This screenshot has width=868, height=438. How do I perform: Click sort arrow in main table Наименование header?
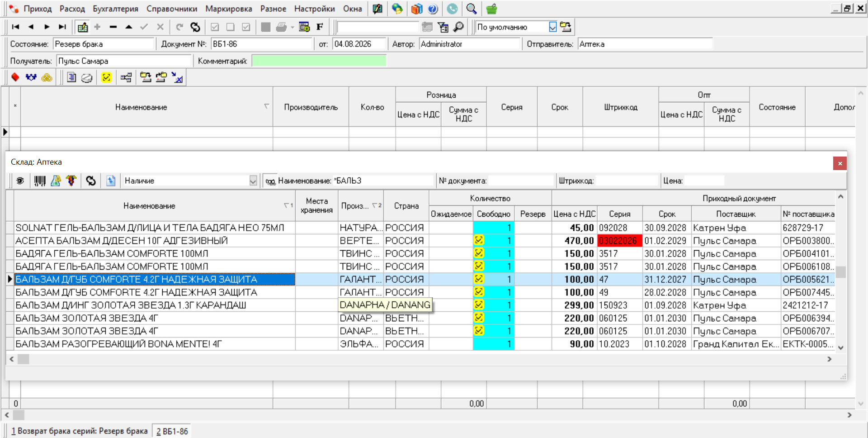pos(266,106)
